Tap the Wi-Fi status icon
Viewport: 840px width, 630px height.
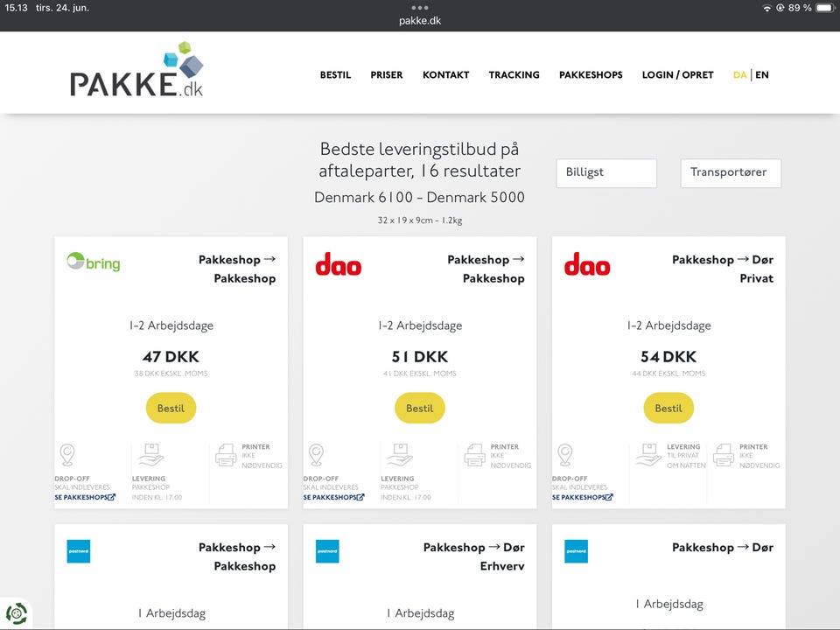point(767,8)
